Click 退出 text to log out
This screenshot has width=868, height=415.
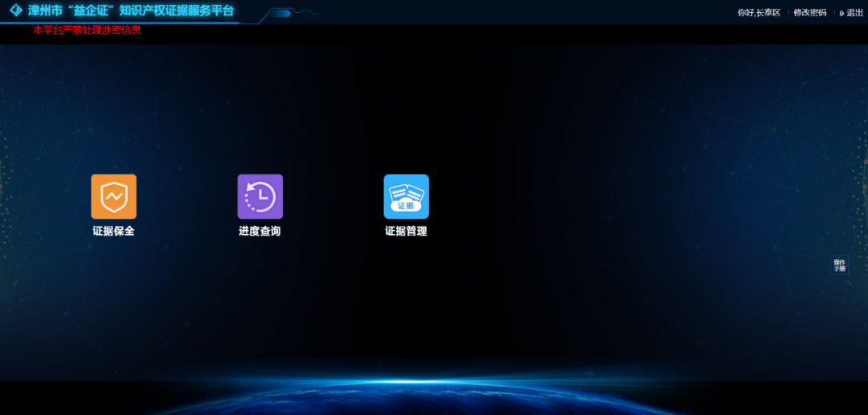pos(854,13)
